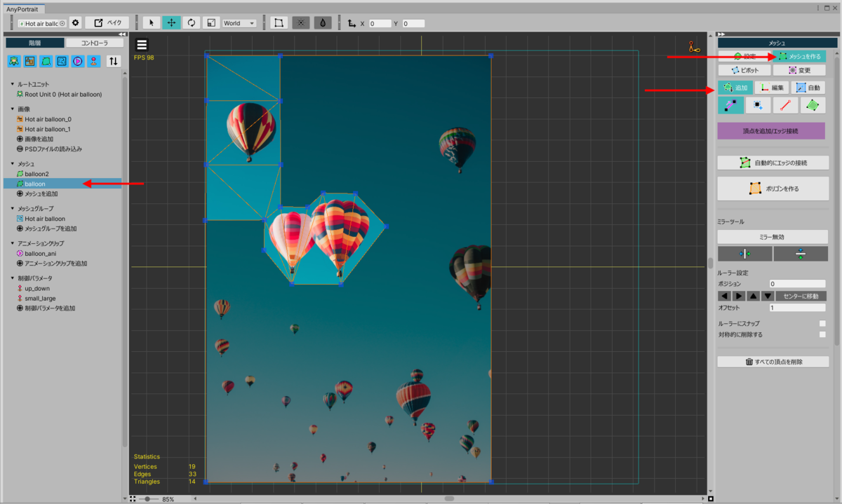Open the gear settings next to portrait name
842x504 pixels.
pos(76,23)
